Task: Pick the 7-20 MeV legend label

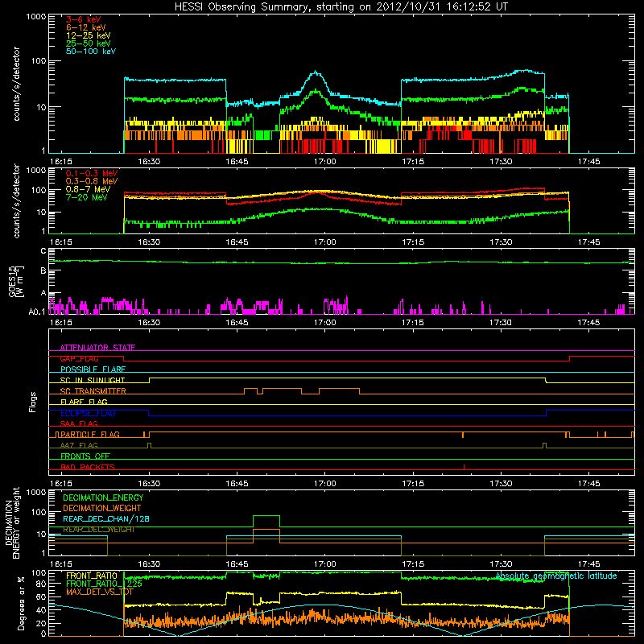Action: tap(87, 197)
